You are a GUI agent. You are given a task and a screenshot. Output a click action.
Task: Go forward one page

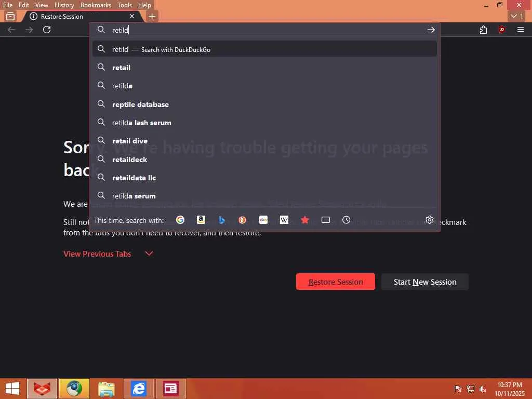(x=29, y=30)
